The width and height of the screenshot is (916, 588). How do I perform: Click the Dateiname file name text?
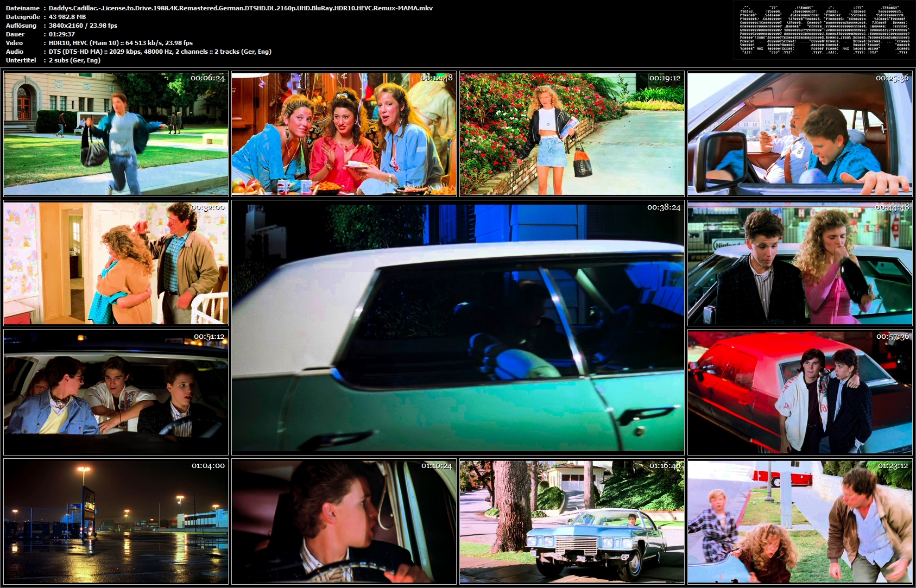241,8
